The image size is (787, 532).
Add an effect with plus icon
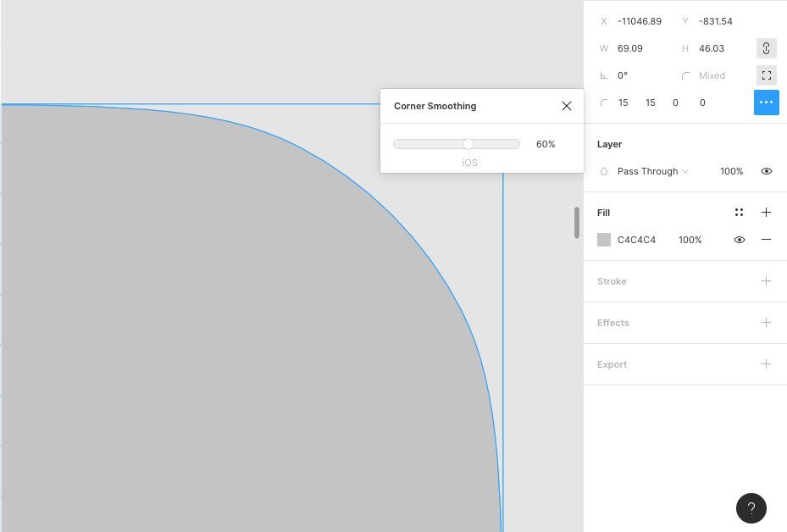pos(766,322)
